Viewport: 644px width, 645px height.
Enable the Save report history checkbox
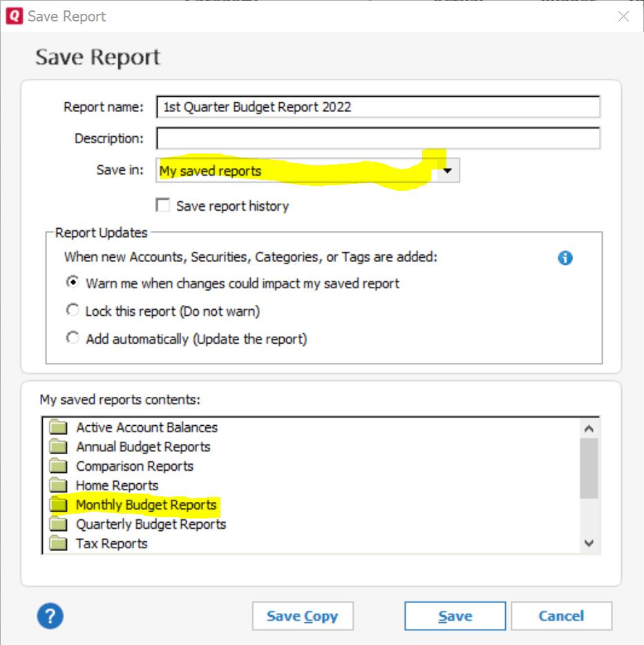163,205
